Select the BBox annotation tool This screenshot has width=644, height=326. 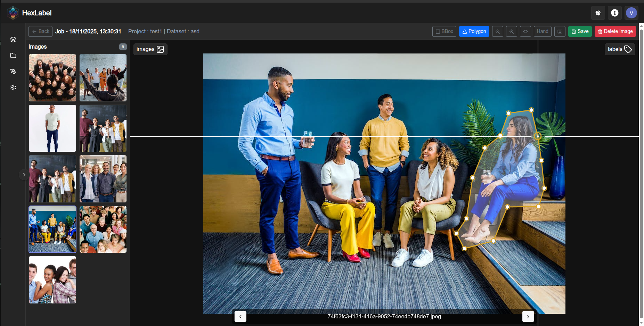[444, 31]
